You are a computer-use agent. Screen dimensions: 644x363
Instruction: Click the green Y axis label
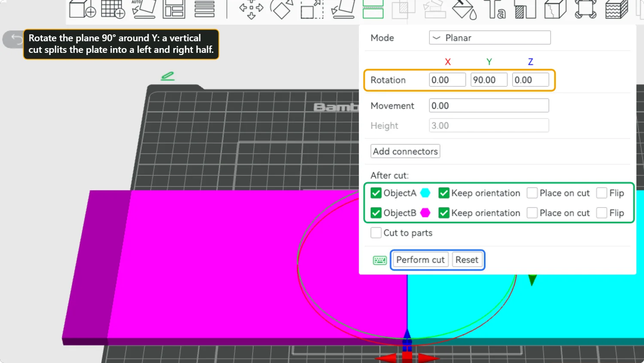489,62
